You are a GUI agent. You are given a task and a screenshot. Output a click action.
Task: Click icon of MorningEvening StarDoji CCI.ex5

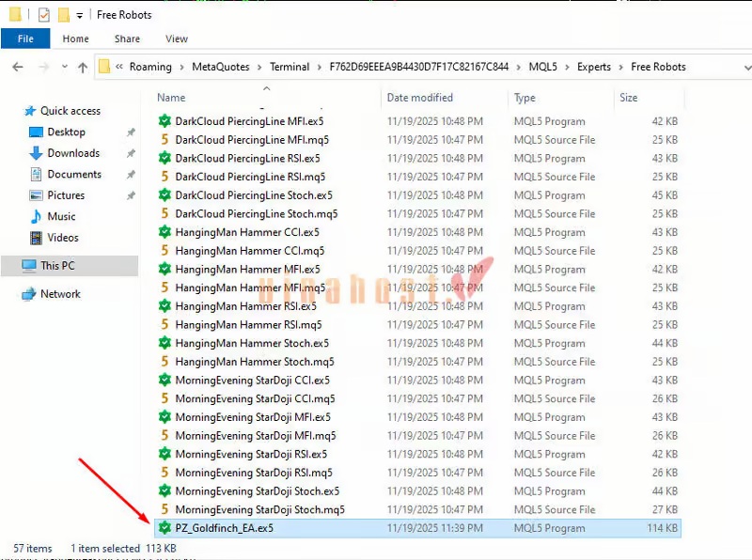[164, 381]
